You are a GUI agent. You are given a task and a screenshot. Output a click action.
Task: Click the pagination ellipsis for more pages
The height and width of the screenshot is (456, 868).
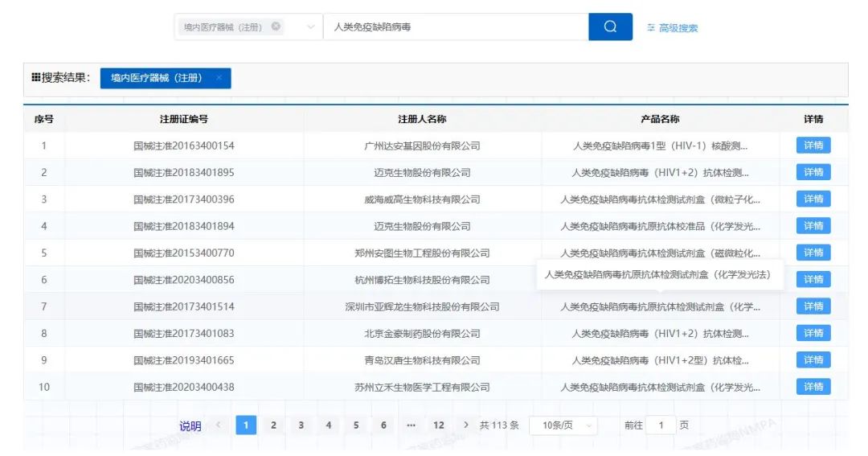coord(411,425)
